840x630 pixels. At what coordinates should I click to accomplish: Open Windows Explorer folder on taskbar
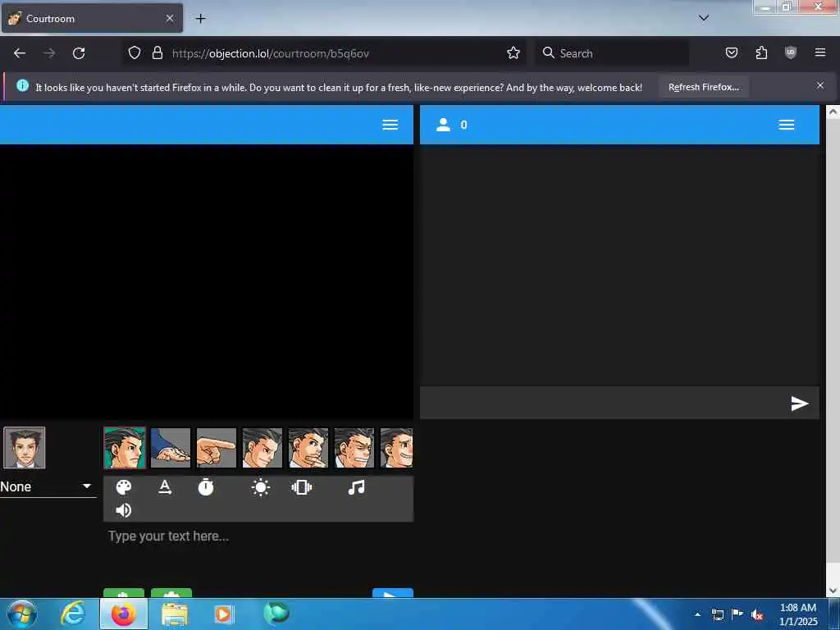[x=175, y=614]
